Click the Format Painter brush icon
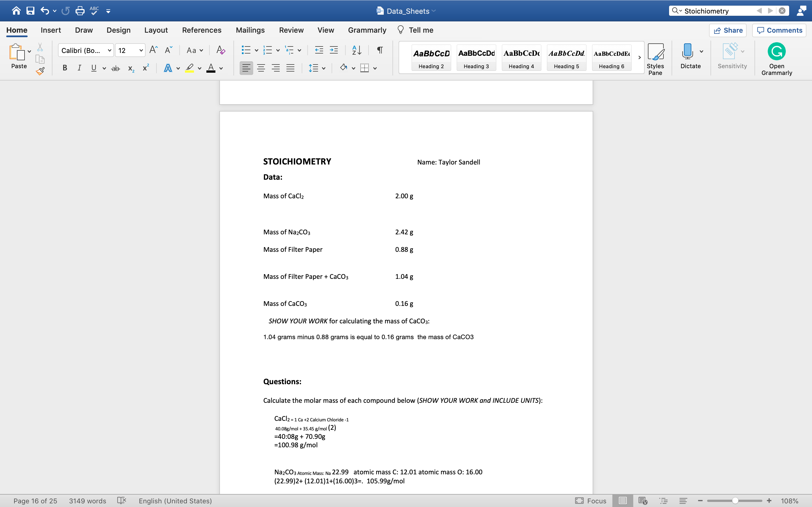 click(x=40, y=71)
